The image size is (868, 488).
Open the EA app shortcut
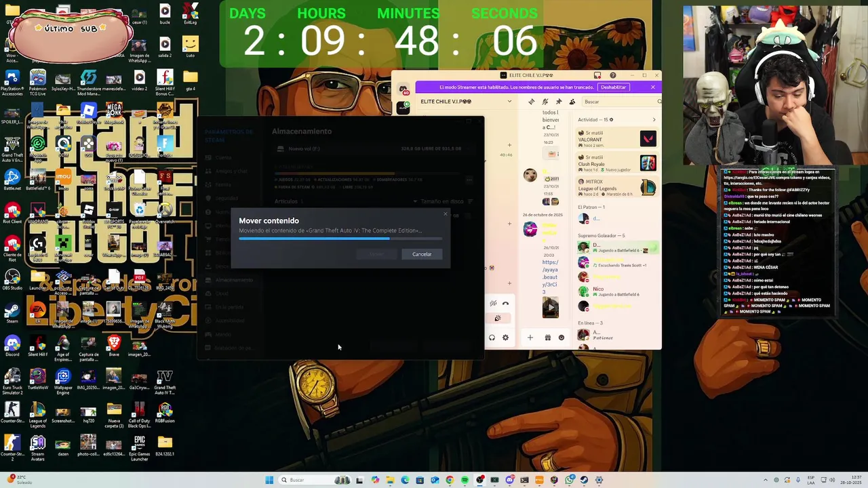(x=38, y=312)
